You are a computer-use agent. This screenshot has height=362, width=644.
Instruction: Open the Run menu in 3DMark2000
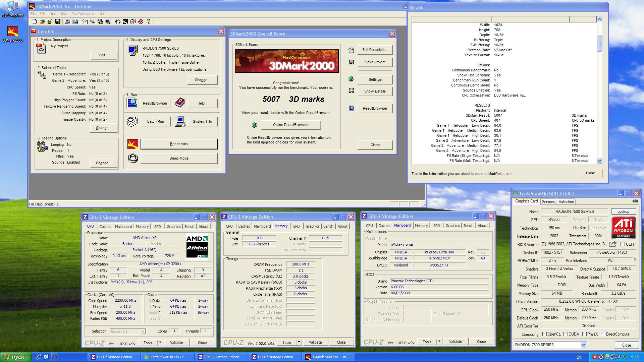tap(53, 14)
